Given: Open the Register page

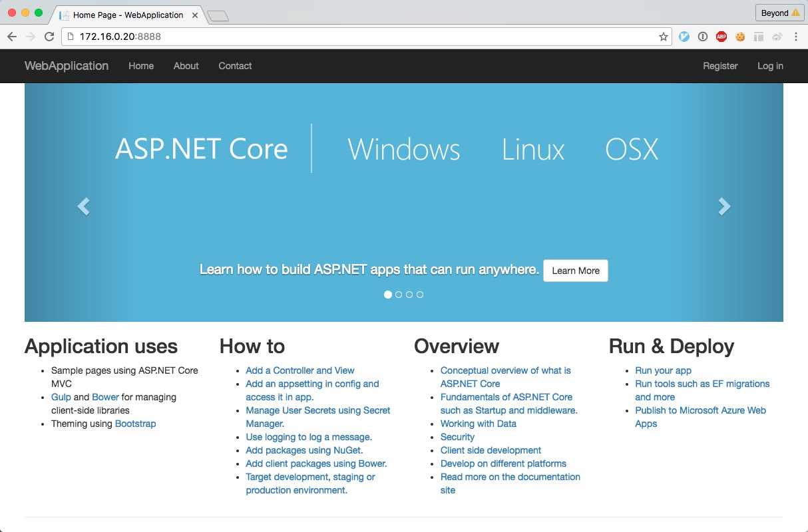Looking at the screenshot, I should (x=720, y=66).
